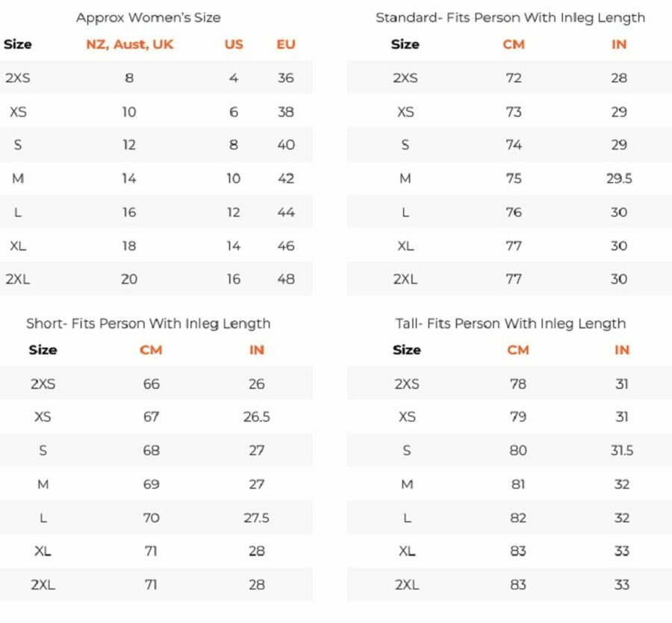Click the 'Tall- Fits Person With Inleg Length' heading

click(x=511, y=323)
